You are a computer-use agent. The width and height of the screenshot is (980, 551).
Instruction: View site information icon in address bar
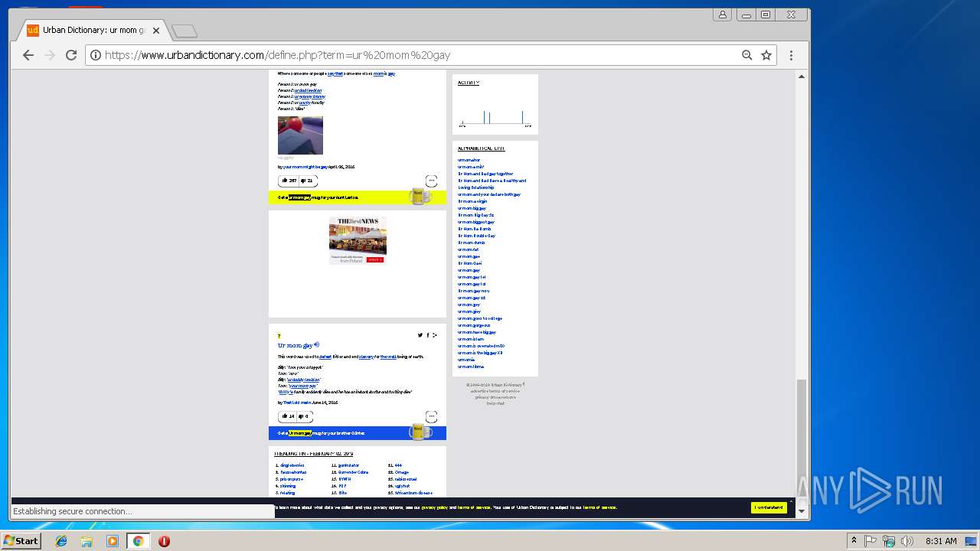tap(96, 55)
